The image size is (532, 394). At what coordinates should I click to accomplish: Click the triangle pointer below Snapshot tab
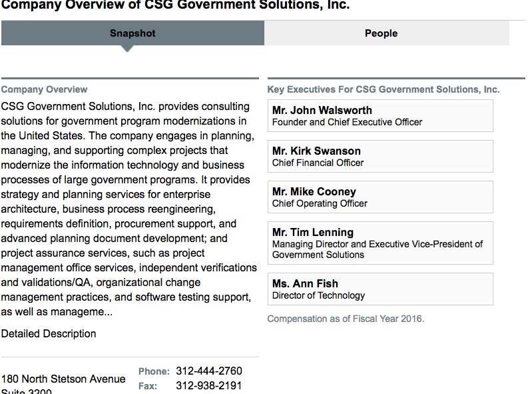pyautogui.click(x=128, y=48)
